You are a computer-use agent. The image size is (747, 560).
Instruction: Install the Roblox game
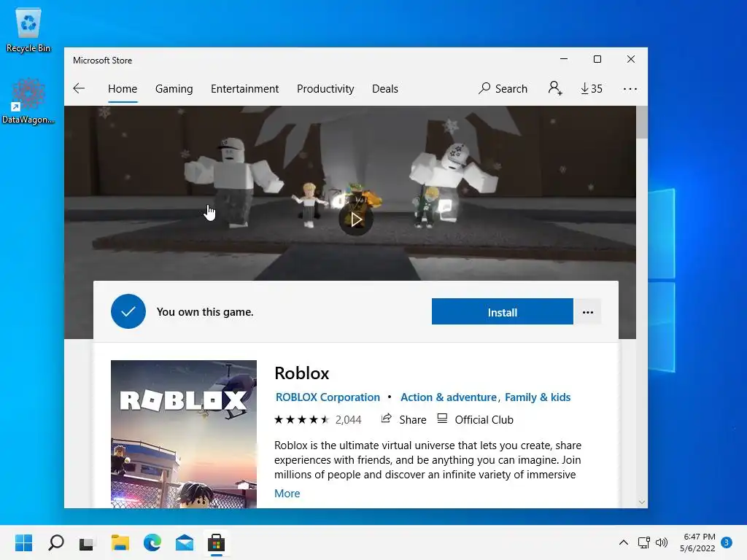coord(502,312)
